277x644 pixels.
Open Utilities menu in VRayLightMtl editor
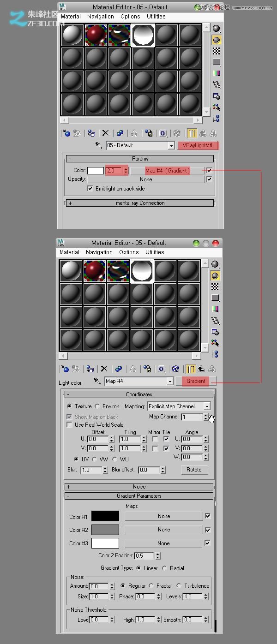[x=156, y=17]
